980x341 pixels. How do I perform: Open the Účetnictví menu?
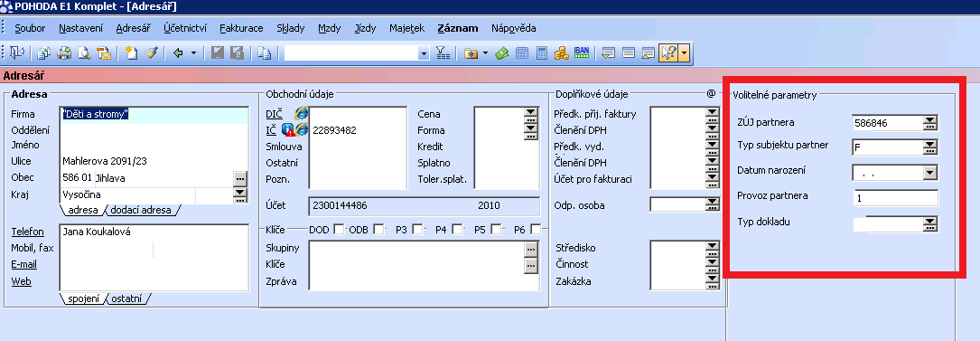185,28
